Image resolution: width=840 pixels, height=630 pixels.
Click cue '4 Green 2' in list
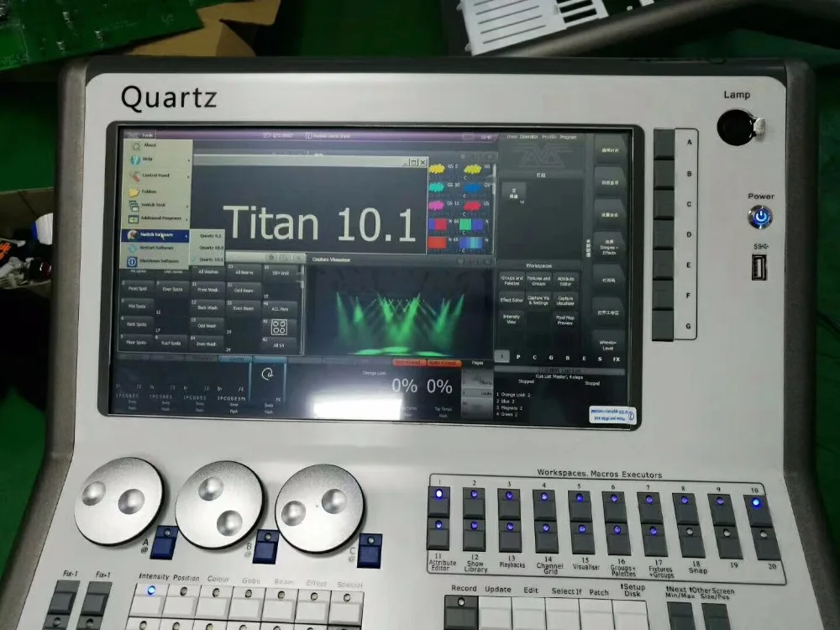(x=507, y=414)
